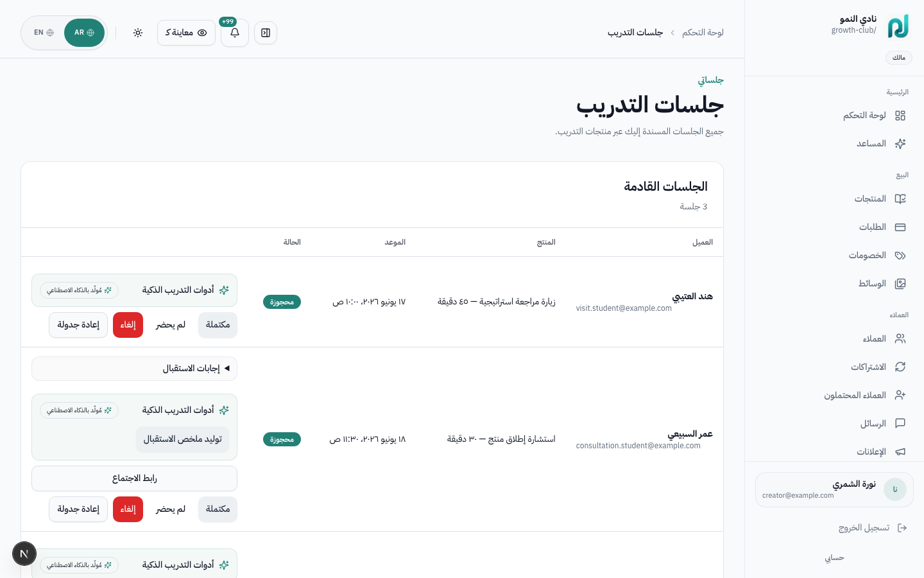Mark عمر السبيعي session as لم يحضر

[x=171, y=509]
